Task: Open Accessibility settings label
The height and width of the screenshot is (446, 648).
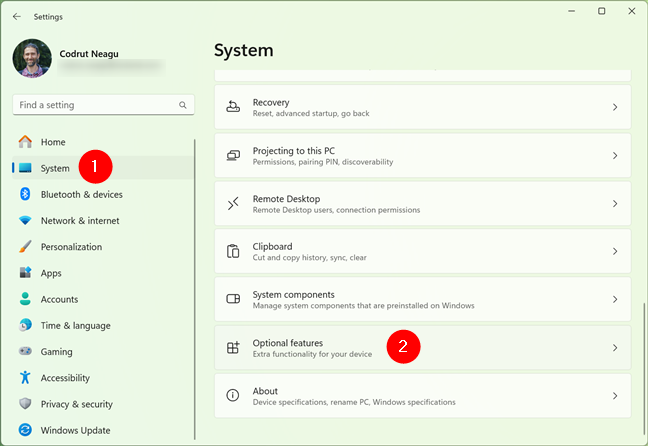Action: (x=65, y=378)
